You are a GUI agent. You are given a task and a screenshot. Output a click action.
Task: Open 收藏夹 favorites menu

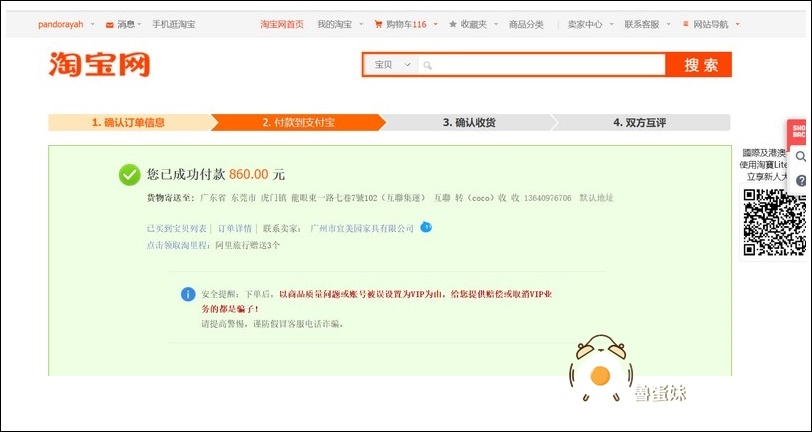click(x=474, y=24)
